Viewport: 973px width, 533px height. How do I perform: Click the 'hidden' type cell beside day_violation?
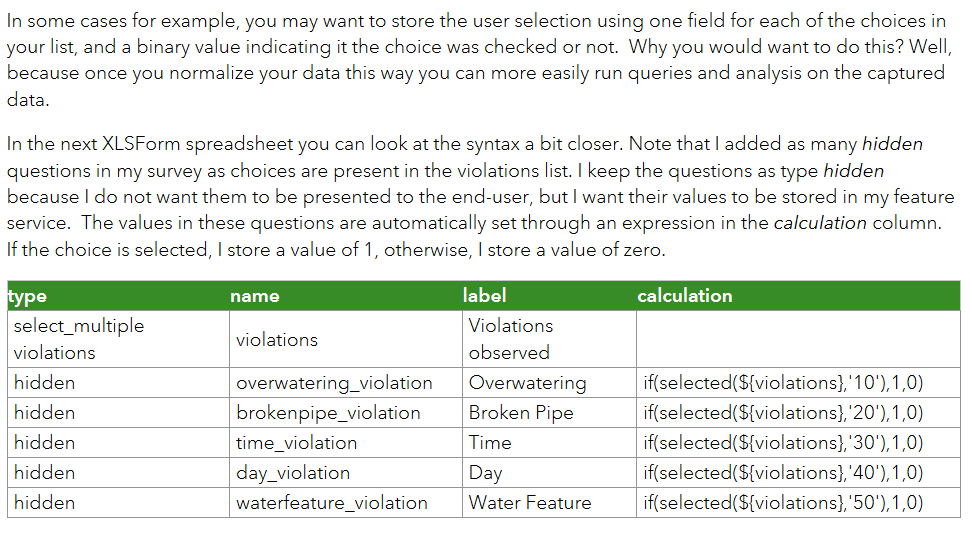pos(118,473)
